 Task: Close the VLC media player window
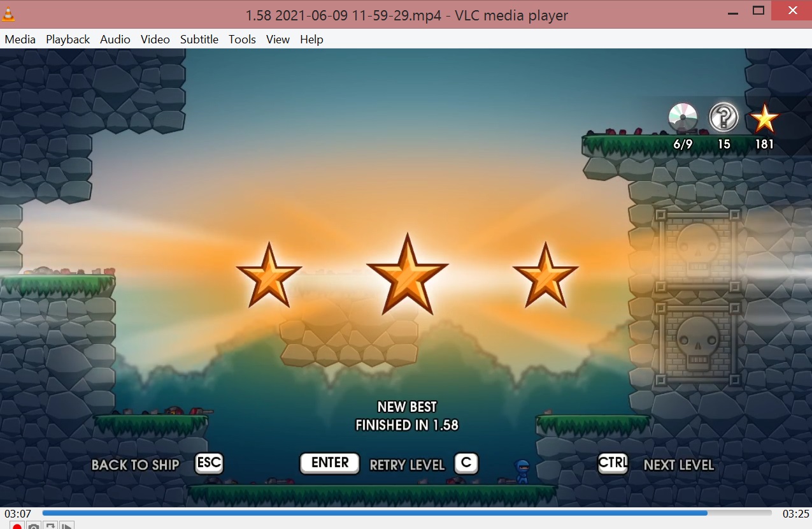(793, 11)
